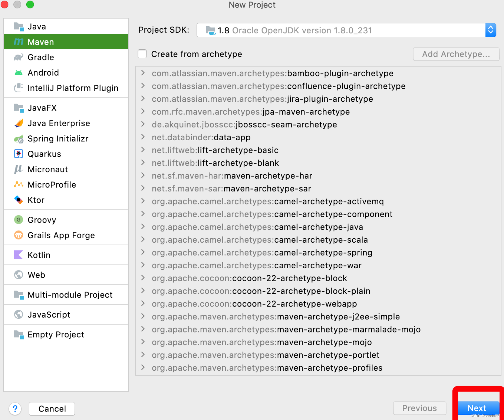
Task: Select camel-archetype-spring row
Action: [x=318, y=253]
